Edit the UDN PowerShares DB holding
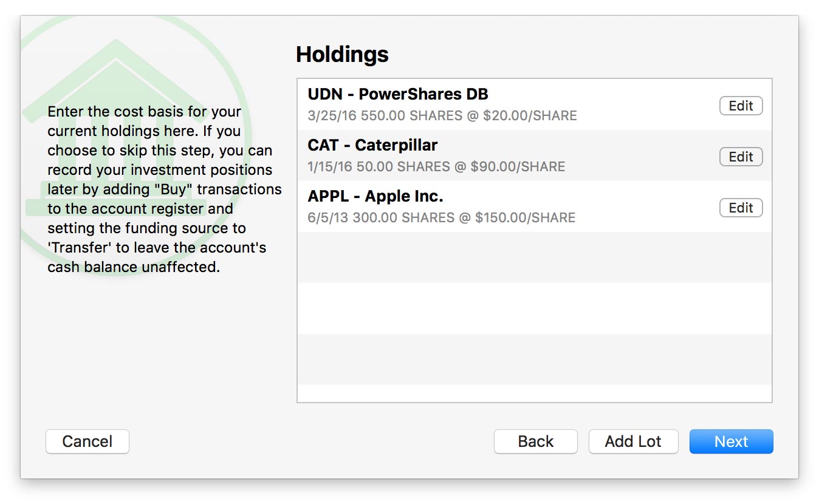The image size is (819, 504). 741,106
